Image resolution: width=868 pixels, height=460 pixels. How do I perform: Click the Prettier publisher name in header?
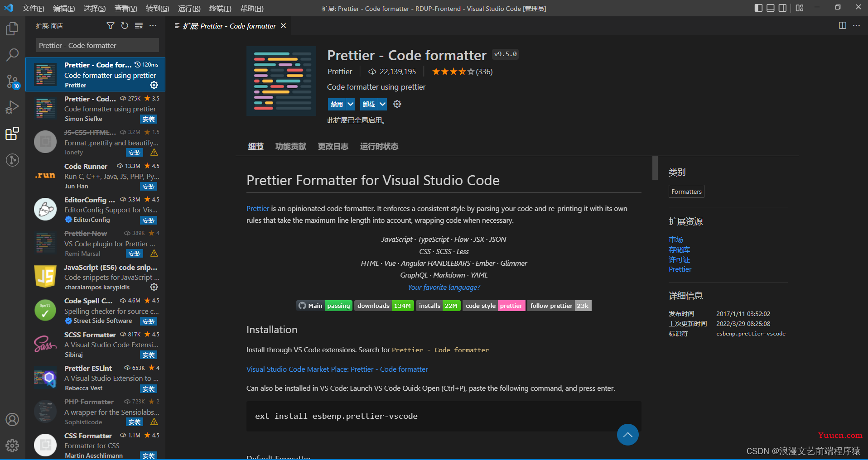pyautogui.click(x=340, y=72)
